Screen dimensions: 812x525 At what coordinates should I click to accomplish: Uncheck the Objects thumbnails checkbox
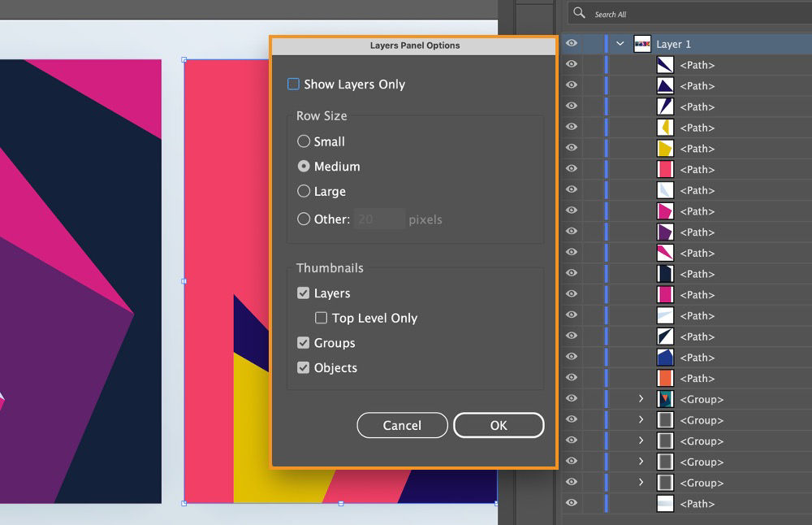[x=303, y=367]
